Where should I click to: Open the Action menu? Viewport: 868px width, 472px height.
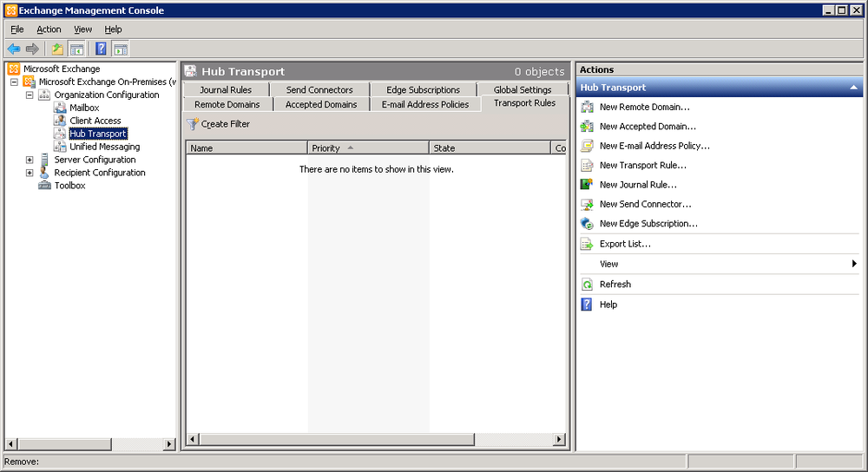click(x=49, y=29)
